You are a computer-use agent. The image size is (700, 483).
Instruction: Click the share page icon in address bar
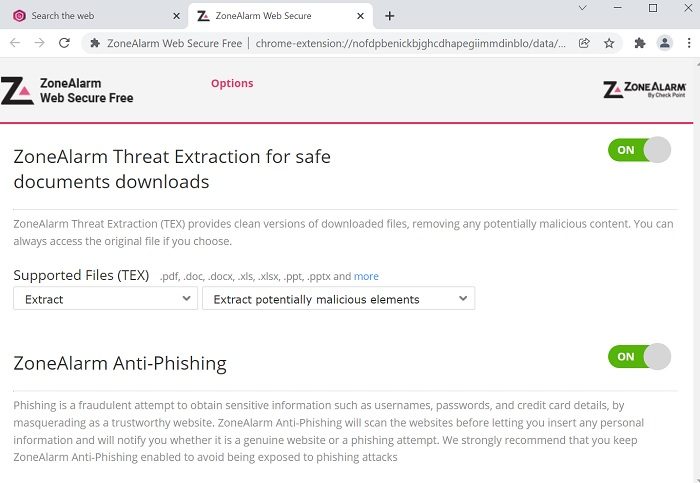(584, 43)
